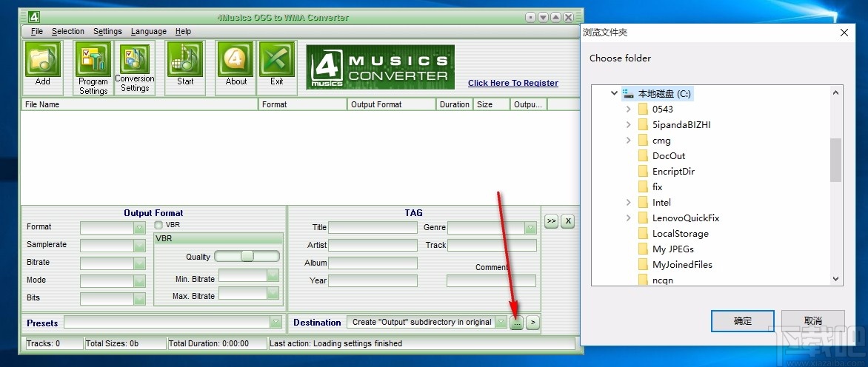Click the folder tree scroll down arrow
This screenshot has width=868, height=367.
coord(836,280)
